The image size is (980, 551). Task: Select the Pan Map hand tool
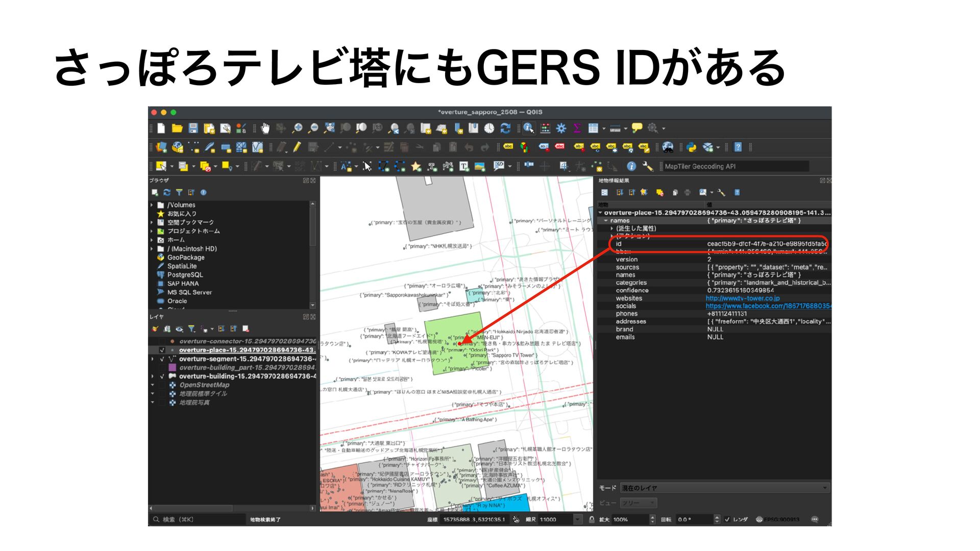[265, 128]
